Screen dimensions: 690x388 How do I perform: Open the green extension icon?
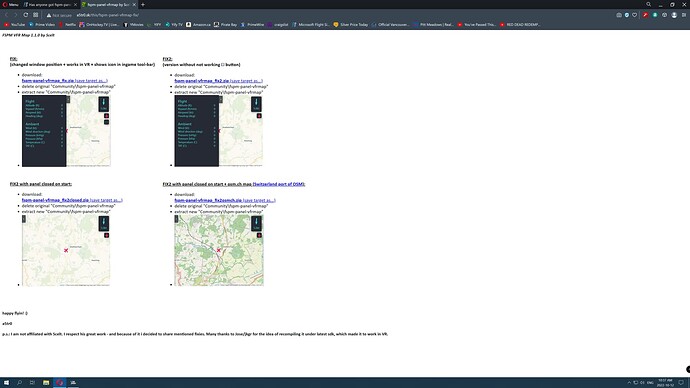pyautogui.click(x=655, y=15)
